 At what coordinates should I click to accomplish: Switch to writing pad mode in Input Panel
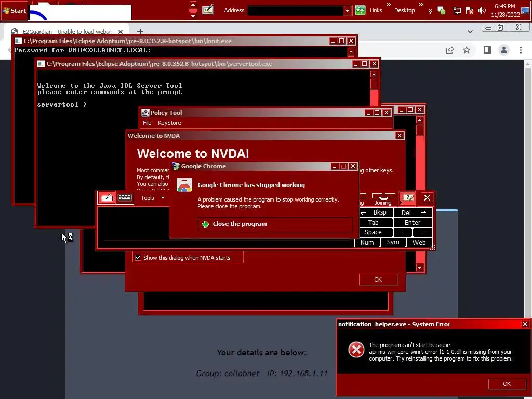(107, 198)
